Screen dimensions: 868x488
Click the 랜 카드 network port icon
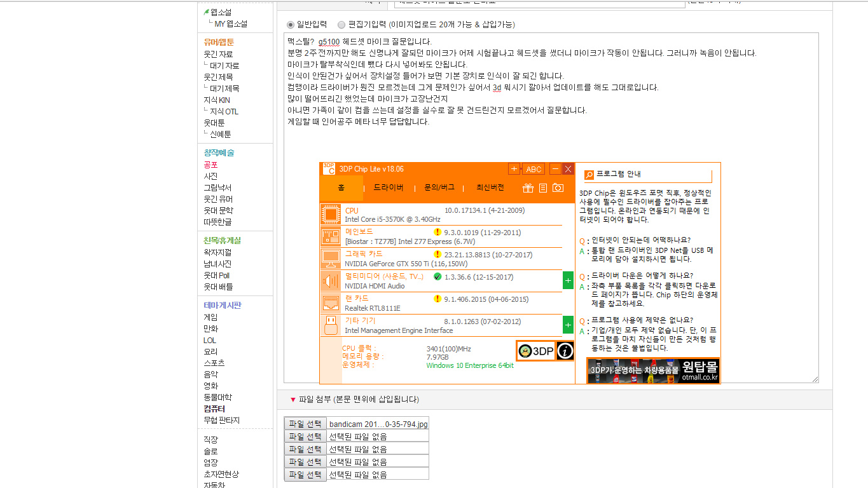coord(331,303)
